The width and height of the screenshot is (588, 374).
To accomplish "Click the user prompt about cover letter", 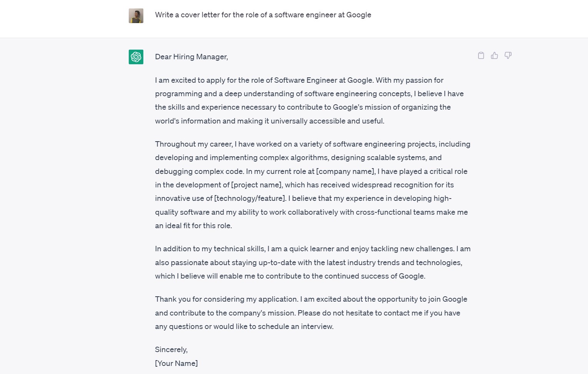I will click(x=263, y=15).
